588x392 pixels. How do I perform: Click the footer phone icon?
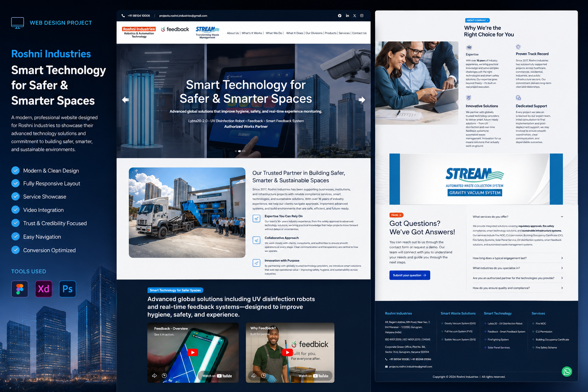click(386, 359)
